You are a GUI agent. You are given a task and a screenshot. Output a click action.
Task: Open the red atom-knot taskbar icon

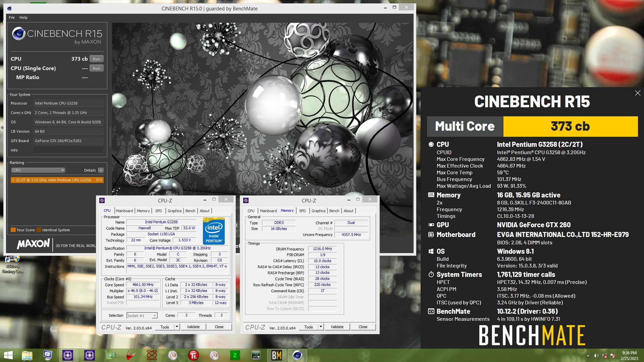click(152, 355)
